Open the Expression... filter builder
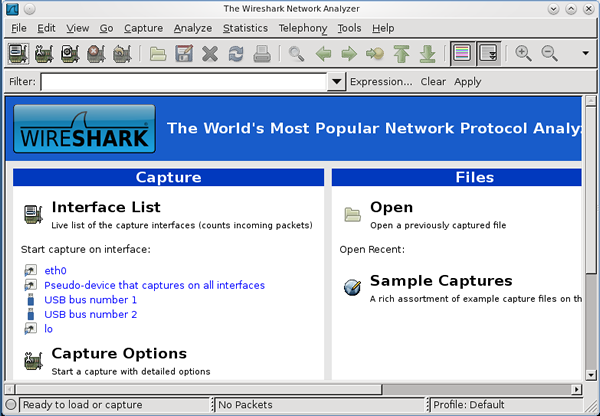 [381, 82]
